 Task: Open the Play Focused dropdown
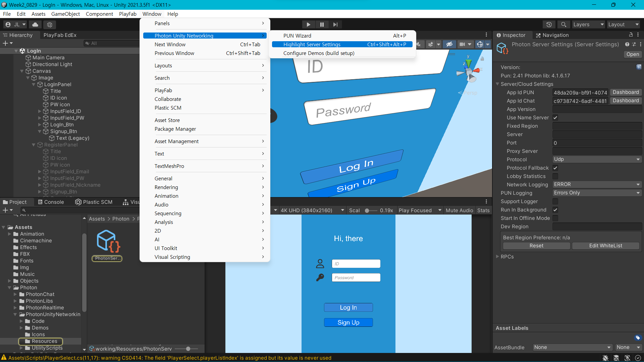click(420, 210)
